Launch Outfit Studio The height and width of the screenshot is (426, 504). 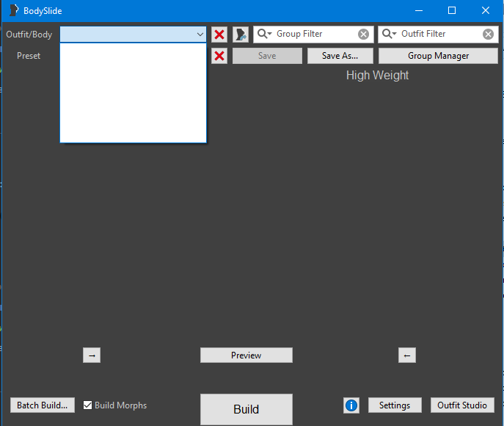pyautogui.click(x=462, y=405)
